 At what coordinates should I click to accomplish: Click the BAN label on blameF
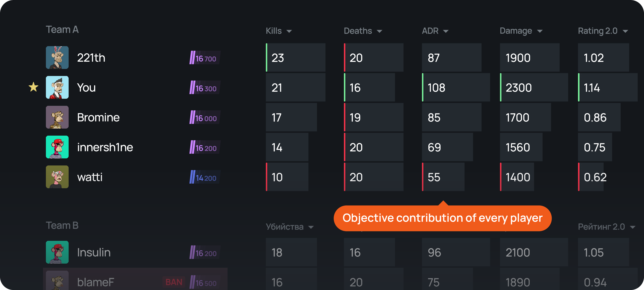[x=174, y=282]
